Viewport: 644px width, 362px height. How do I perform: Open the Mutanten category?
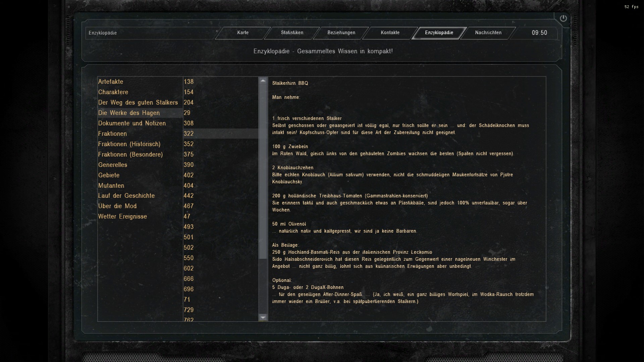[111, 186]
